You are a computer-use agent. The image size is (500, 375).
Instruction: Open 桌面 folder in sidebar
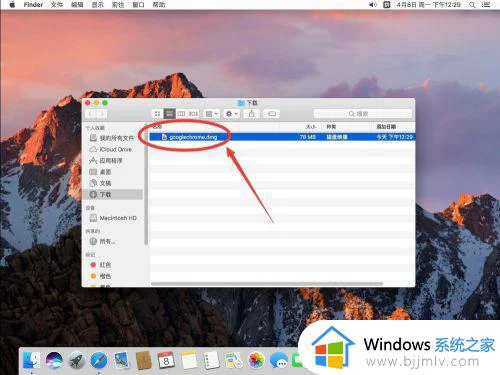click(112, 172)
